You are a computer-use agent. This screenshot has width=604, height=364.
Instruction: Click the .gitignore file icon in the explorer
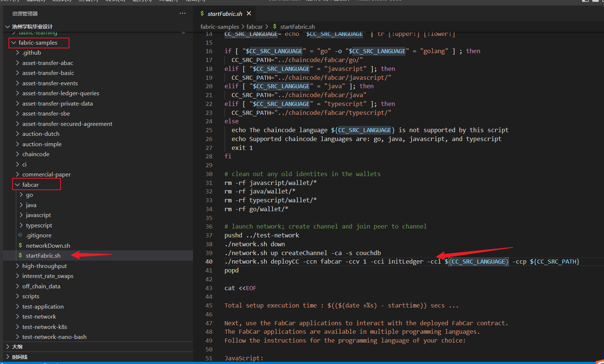(21, 235)
